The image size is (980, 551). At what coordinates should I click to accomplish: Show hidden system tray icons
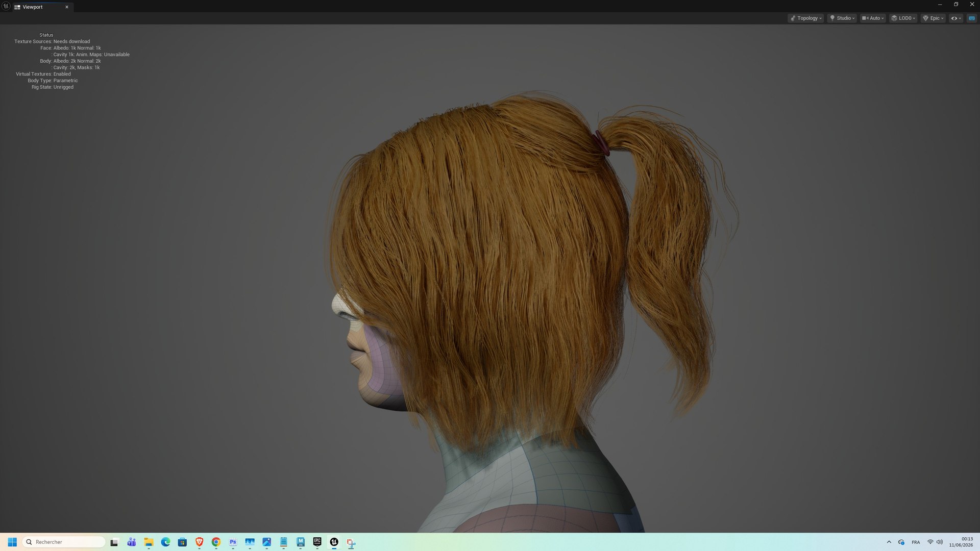click(x=889, y=542)
